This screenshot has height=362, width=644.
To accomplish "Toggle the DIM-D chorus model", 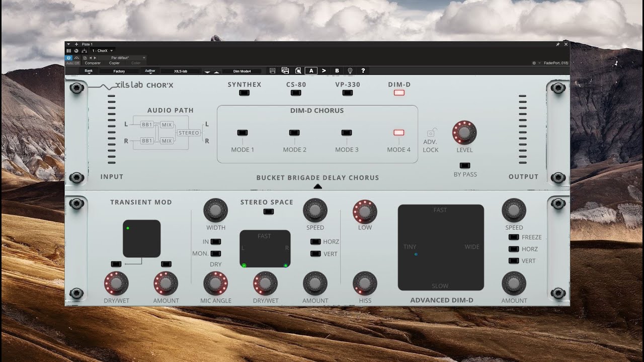I will point(399,93).
